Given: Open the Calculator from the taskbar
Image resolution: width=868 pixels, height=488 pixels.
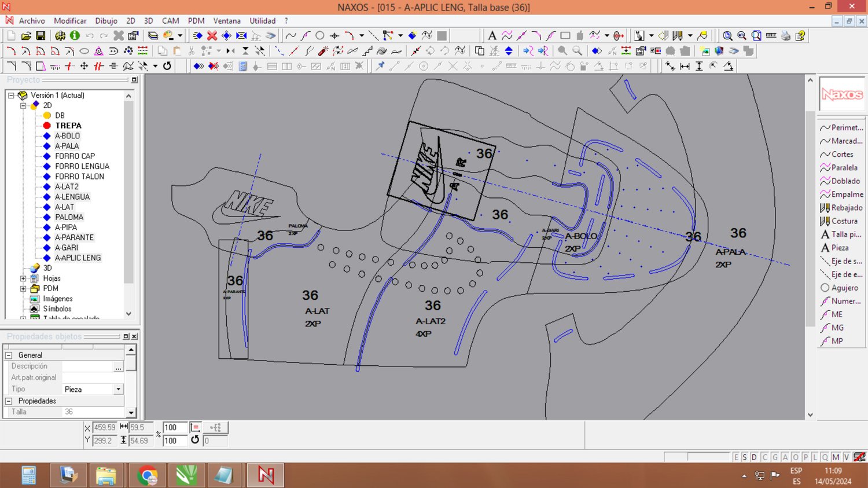Looking at the screenshot, I should pos(28,476).
